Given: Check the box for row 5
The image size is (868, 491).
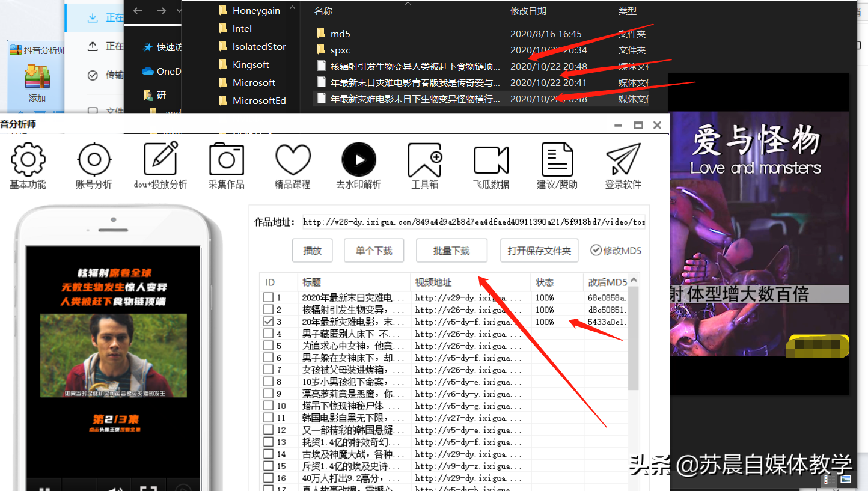Looking at the screenshot, I should (x=268, y=346).
